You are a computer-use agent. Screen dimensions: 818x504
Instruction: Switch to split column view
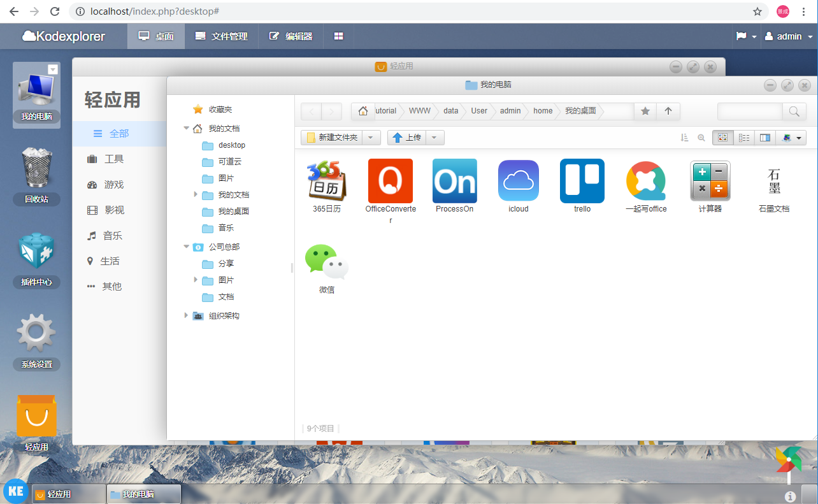(765, 138)
